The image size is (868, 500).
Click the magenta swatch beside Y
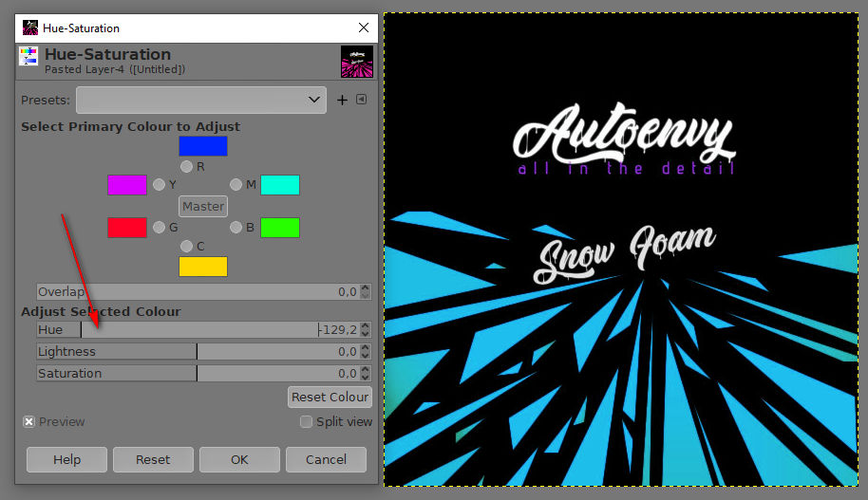click(127, 185)
